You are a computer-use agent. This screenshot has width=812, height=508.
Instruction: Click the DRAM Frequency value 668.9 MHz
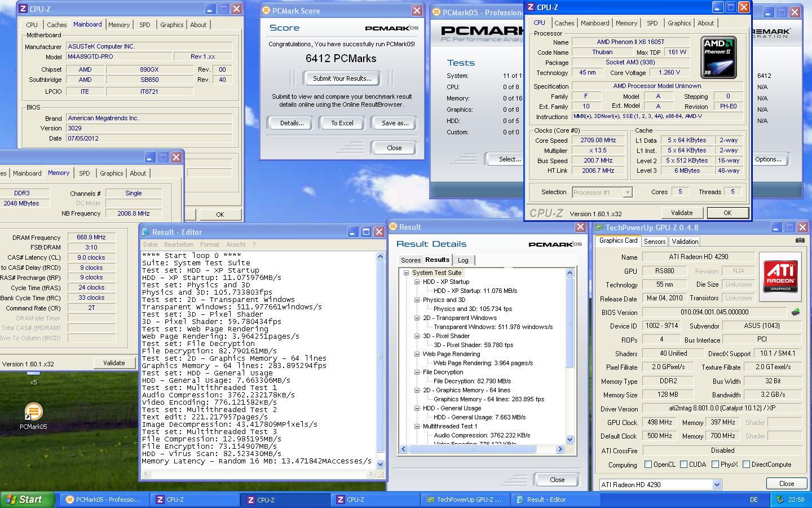point(91,237)
